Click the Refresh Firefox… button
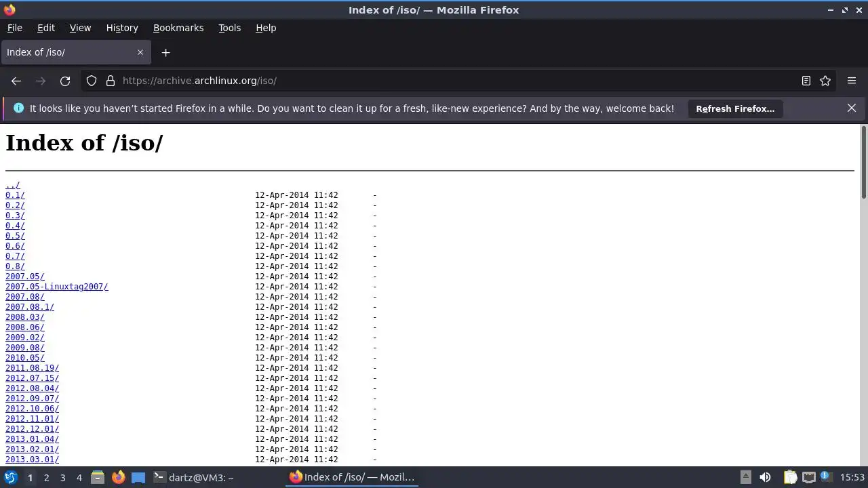 pos(735,108)
